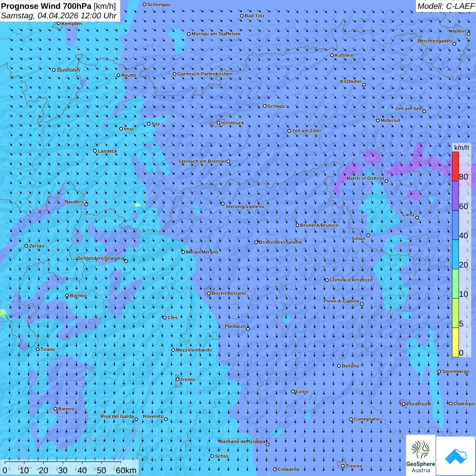This screenshot has height=476, width=476.
Task: Click the Mezzolombardo label
Action: pyautogui.click(x=194, y=350)
